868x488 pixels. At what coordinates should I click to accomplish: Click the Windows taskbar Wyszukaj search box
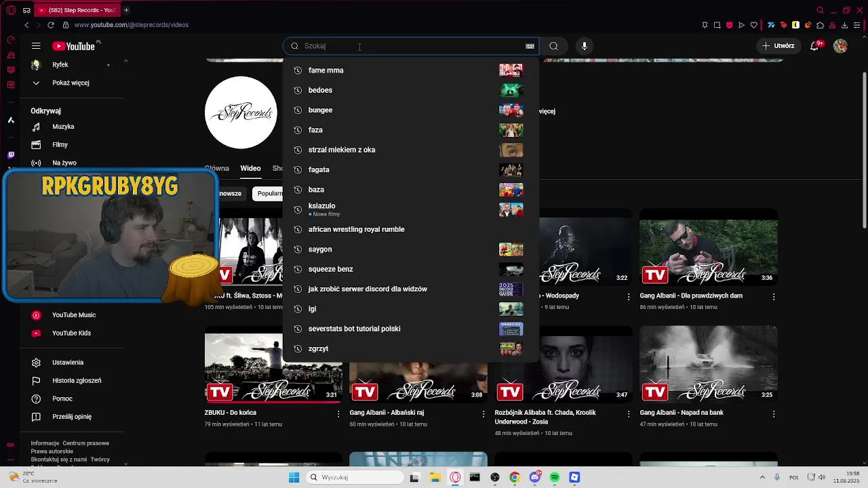tap(354, 477)
